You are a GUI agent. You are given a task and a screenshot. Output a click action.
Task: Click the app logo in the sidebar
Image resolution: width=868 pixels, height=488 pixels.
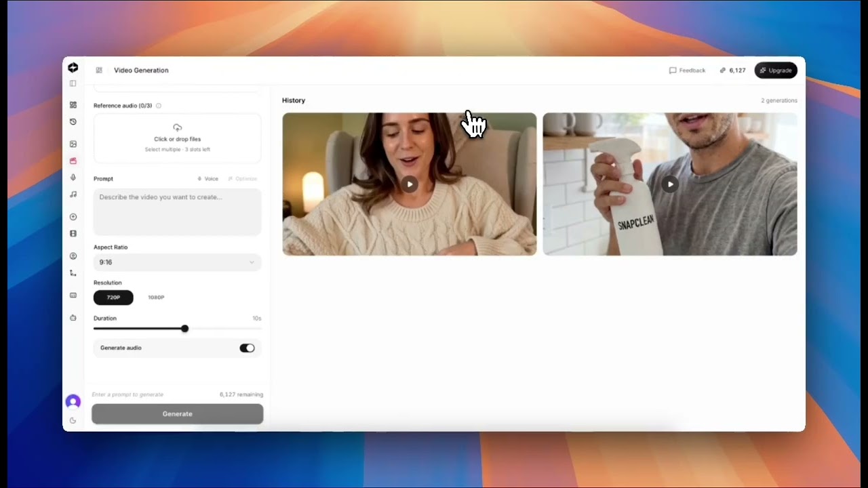(73, 68)
